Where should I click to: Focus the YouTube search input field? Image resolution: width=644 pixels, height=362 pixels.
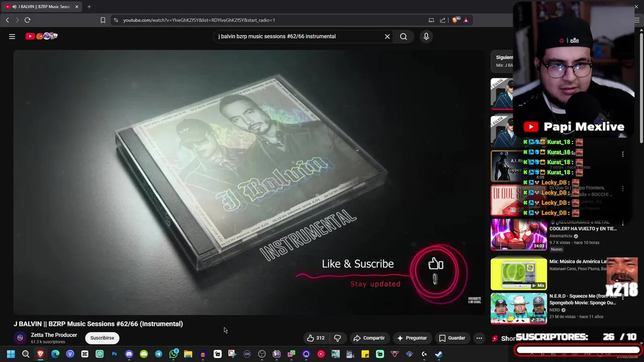(298, 36)
